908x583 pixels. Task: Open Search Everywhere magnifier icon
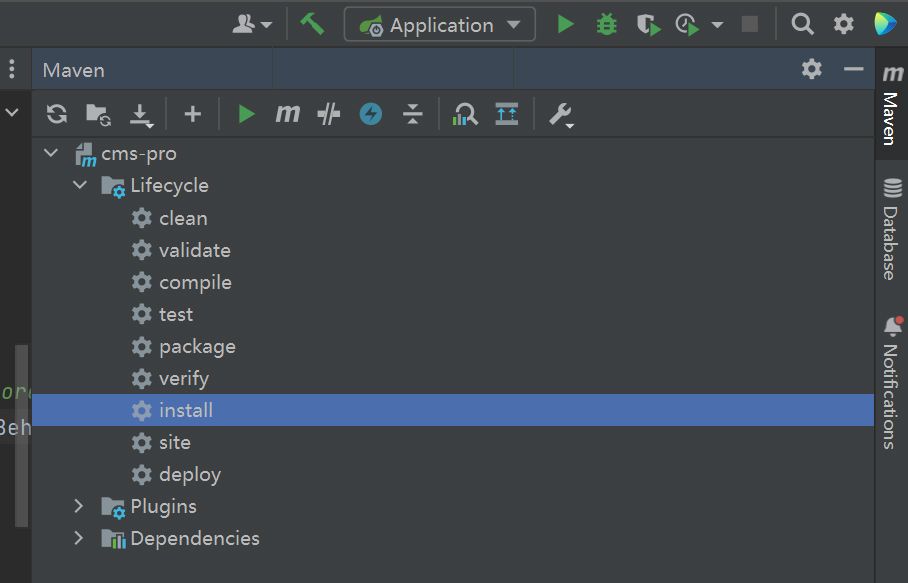[802, 24]
